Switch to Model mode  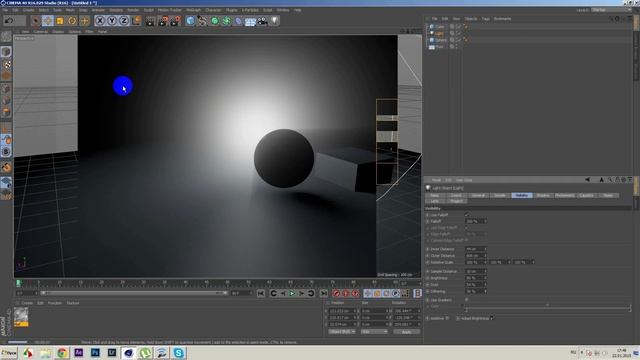[6, 52]
